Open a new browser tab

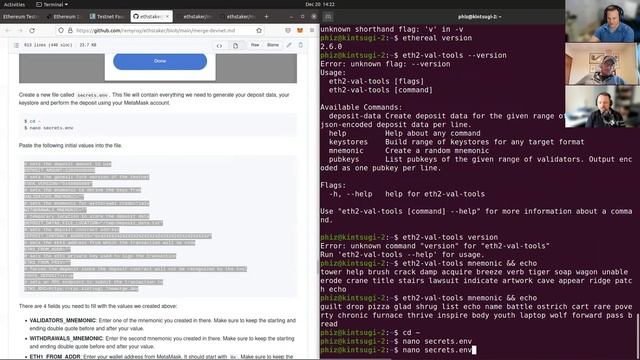tap(266, 17)
